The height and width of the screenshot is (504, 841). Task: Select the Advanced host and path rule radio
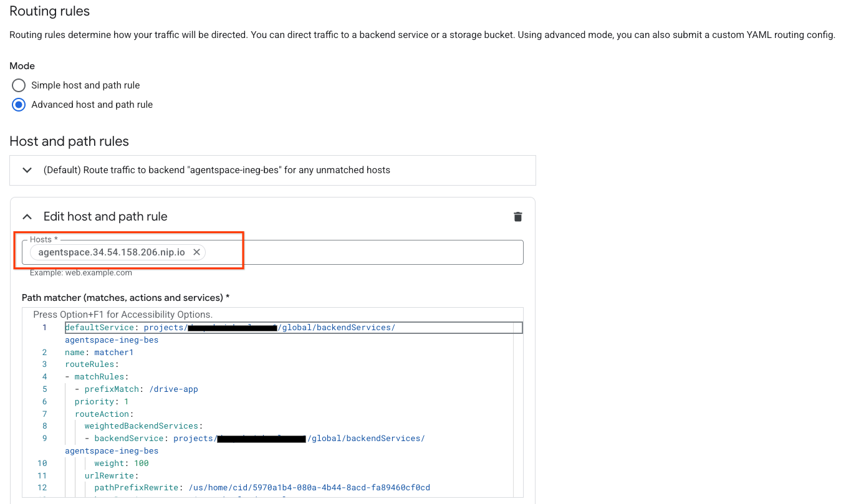tap(19, 105)
